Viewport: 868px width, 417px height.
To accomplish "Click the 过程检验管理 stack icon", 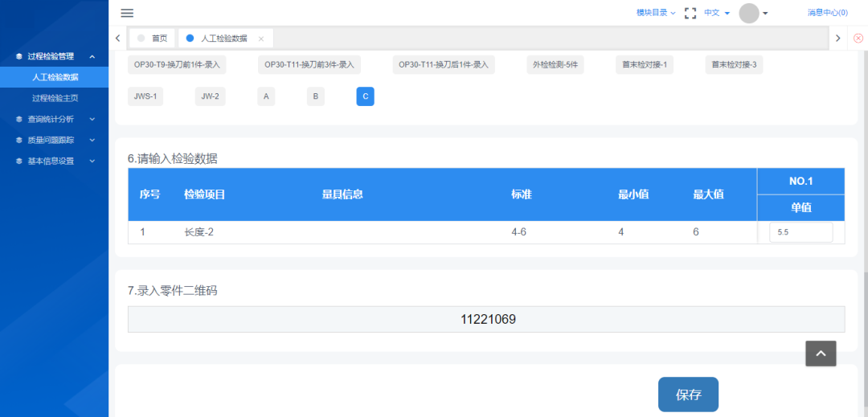I will (18, 56).
